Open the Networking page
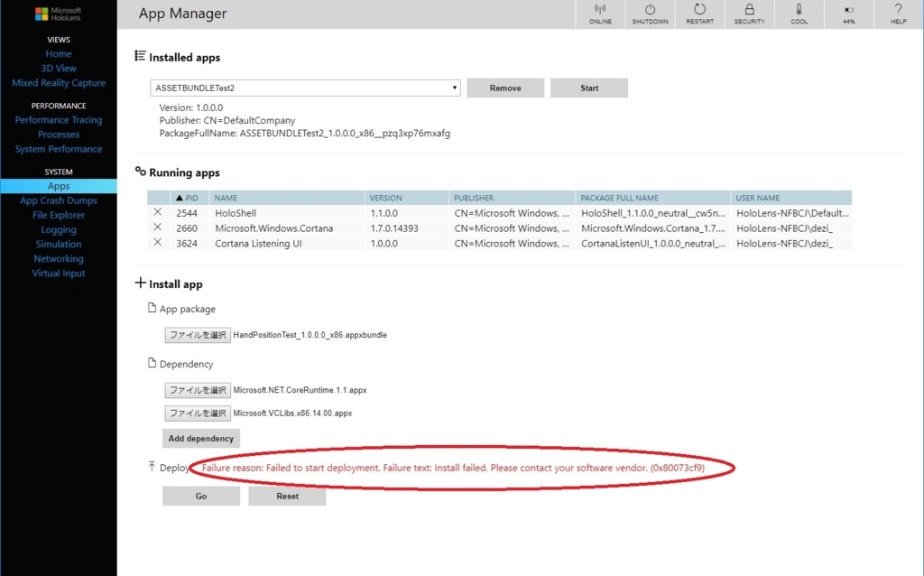924x576 pixels. pos(59,259)
